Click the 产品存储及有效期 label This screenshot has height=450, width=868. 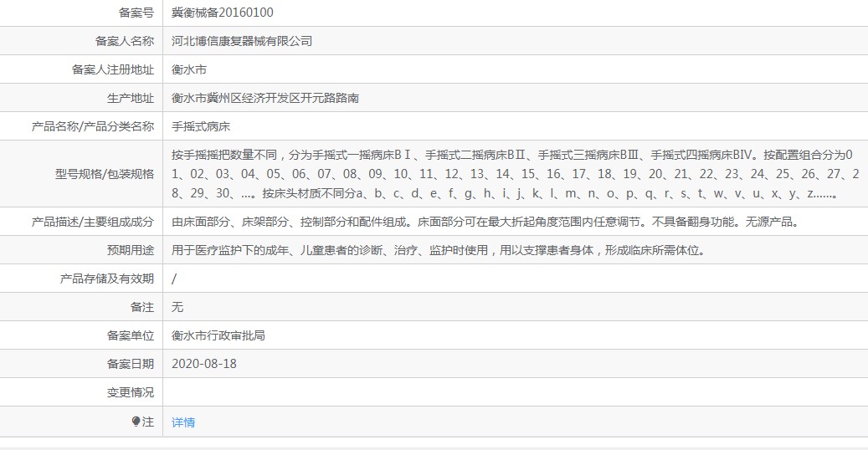click(x=107, y=279)
